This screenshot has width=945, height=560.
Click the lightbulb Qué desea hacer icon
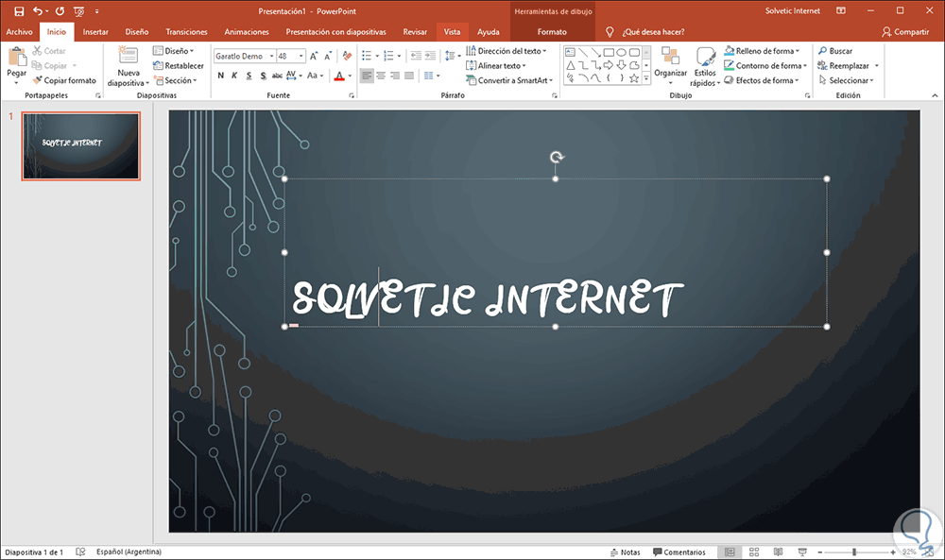pos(610,32)
